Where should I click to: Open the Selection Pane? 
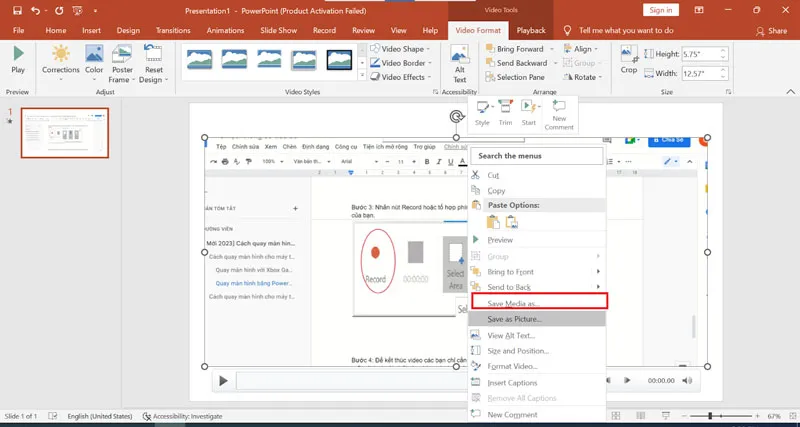pyautogui.click(x=520, y=77)
